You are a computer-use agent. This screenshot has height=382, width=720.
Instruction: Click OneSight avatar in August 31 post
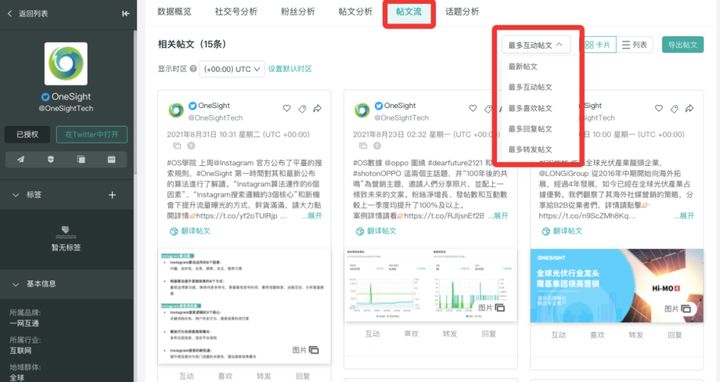click(x=176, y=110)
